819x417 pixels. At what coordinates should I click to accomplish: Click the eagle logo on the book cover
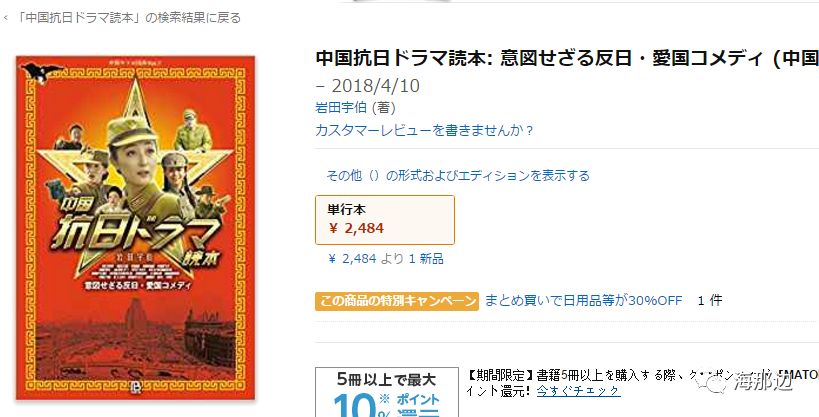coord(40,73)
